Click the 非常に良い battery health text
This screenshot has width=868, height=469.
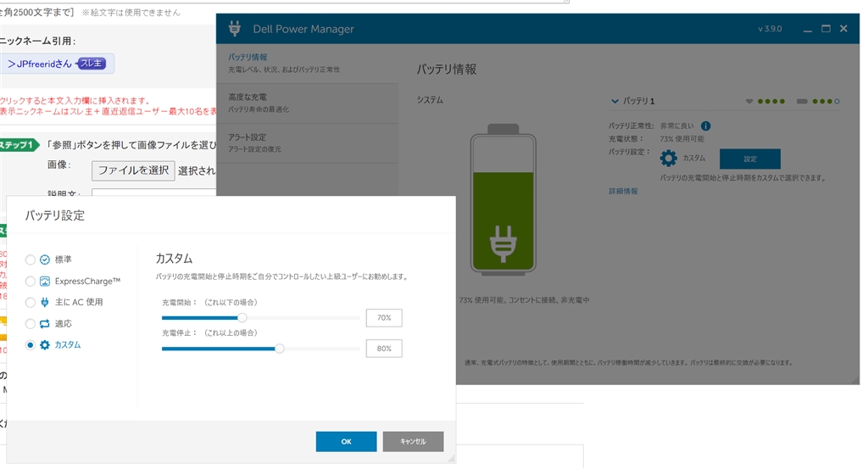676,126
